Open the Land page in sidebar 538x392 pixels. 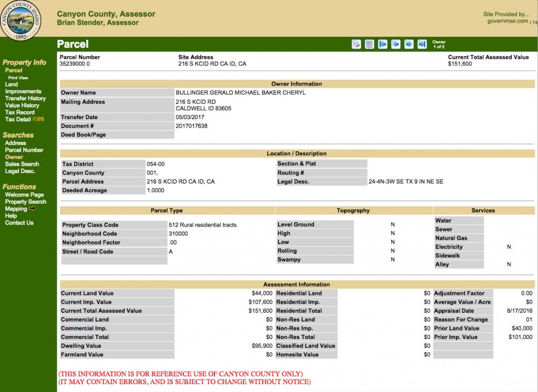11,84
